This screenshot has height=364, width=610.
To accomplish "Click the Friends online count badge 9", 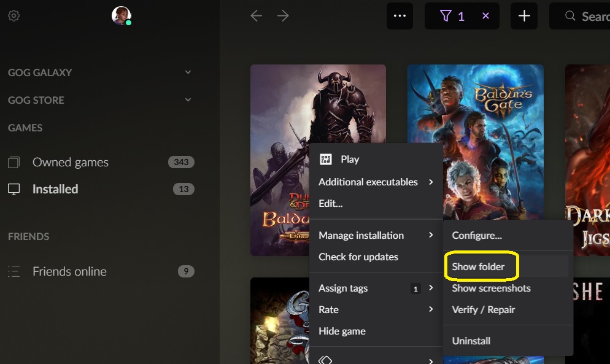I will pos(186,271).
